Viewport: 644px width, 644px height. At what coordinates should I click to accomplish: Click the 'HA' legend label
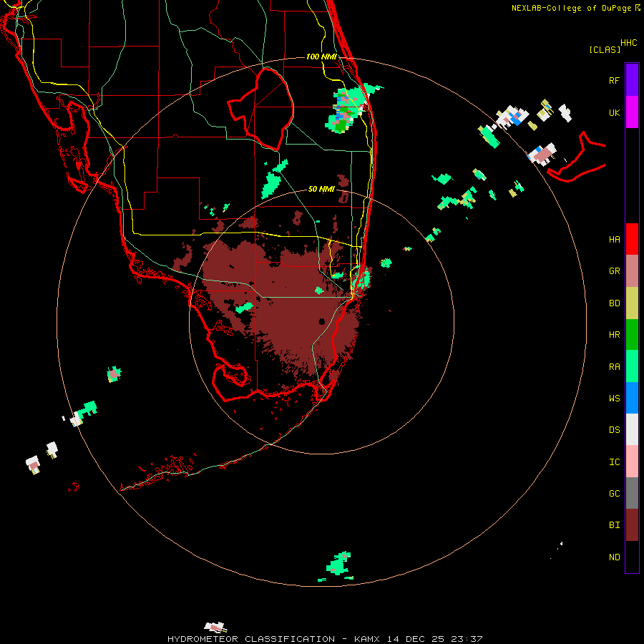click(x=615, y=240)
